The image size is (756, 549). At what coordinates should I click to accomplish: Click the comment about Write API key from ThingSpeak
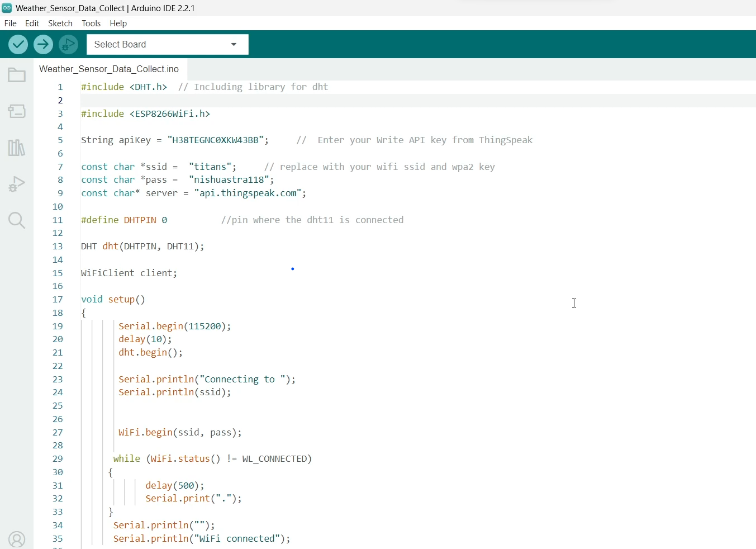(414, 140)
